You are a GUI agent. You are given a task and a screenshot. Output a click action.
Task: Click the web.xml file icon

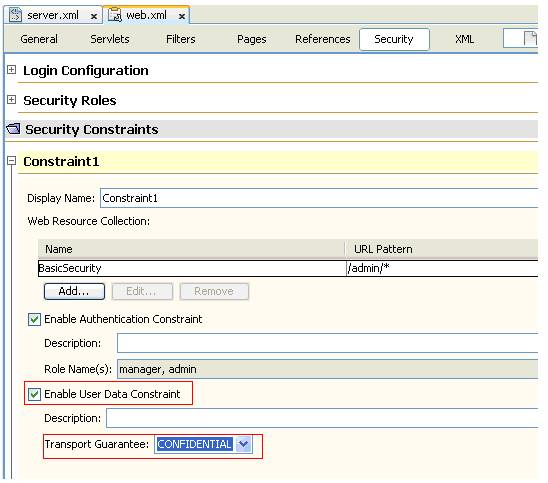tap(114, 15)
